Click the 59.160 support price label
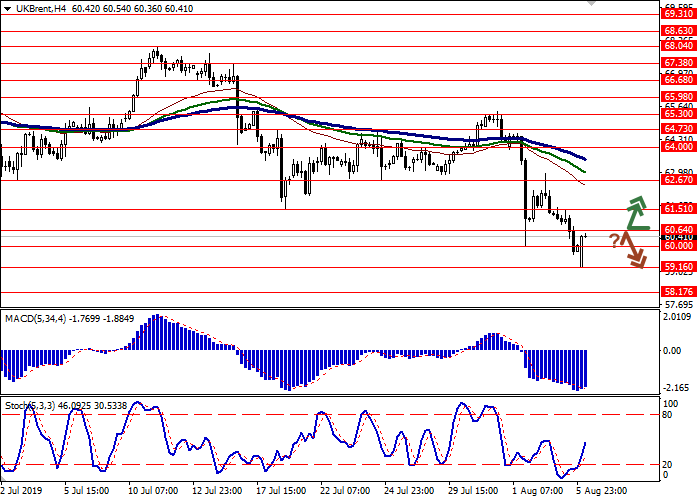The width and height of the screenshot is (700, 500). (x=678, y=267)
